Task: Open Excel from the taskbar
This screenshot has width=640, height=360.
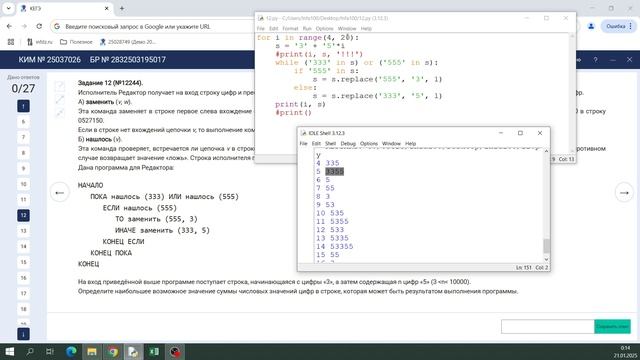Action: click(154, 351)
